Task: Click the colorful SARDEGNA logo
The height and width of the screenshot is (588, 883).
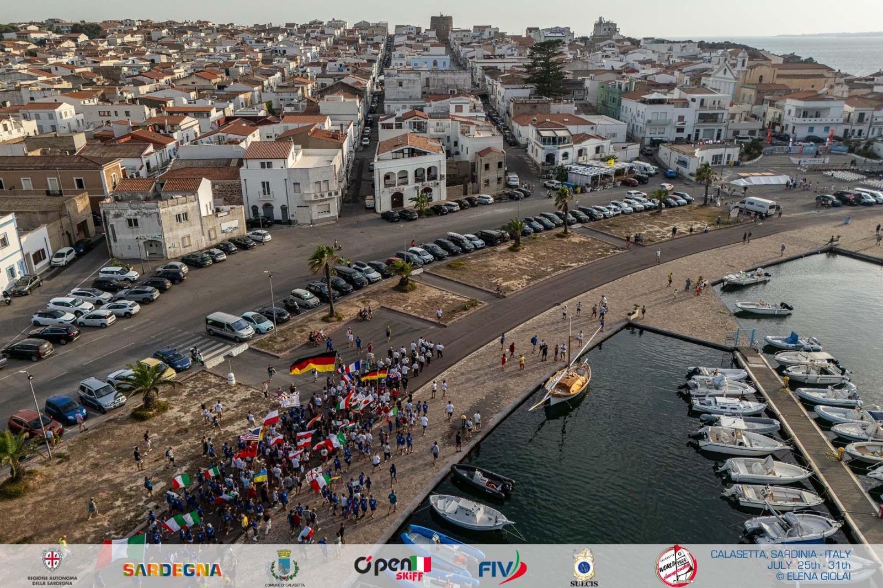Action: [x=172, y=570]
